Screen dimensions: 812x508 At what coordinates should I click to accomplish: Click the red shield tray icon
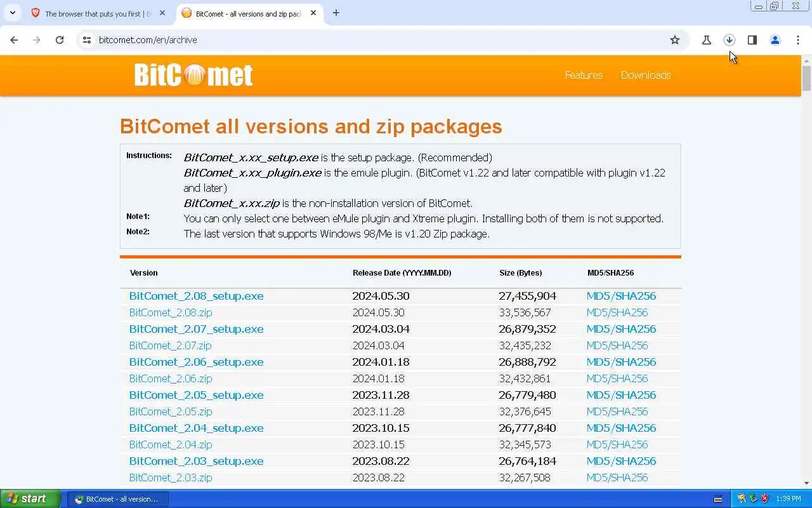pos(764,499)
